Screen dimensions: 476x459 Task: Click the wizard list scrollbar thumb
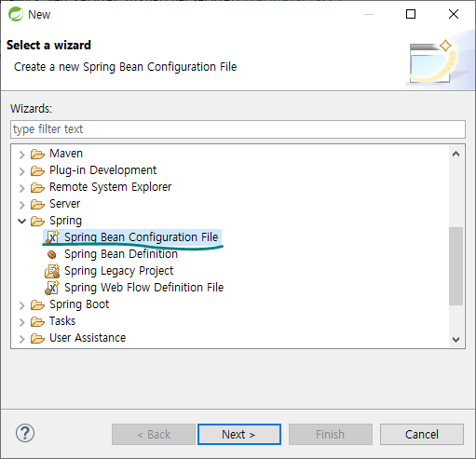tap(456, 266)
